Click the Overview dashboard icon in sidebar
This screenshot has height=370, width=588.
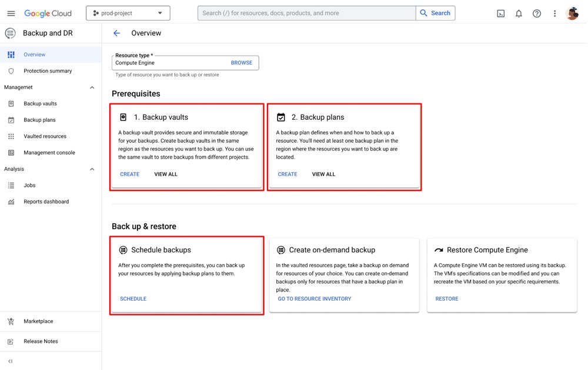coord(11,55)
